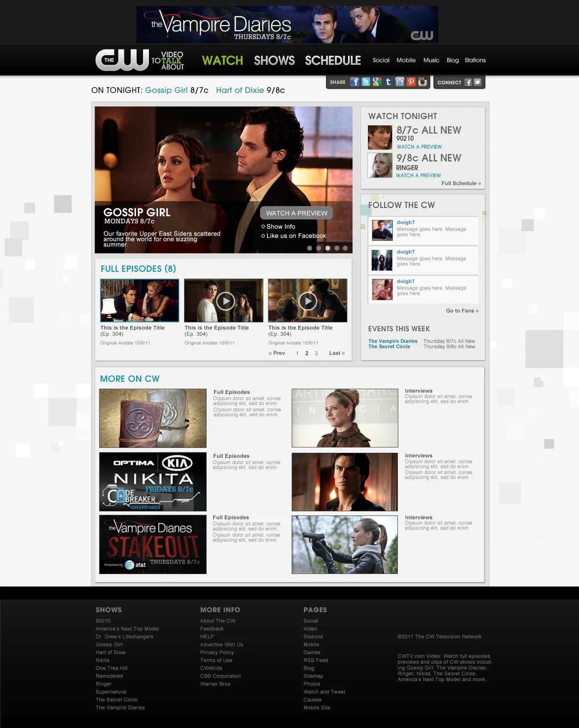The height and width of the screenshot is (728, 579).
Task: Connect with Facebook grey icon
Action: coord(468,82)
